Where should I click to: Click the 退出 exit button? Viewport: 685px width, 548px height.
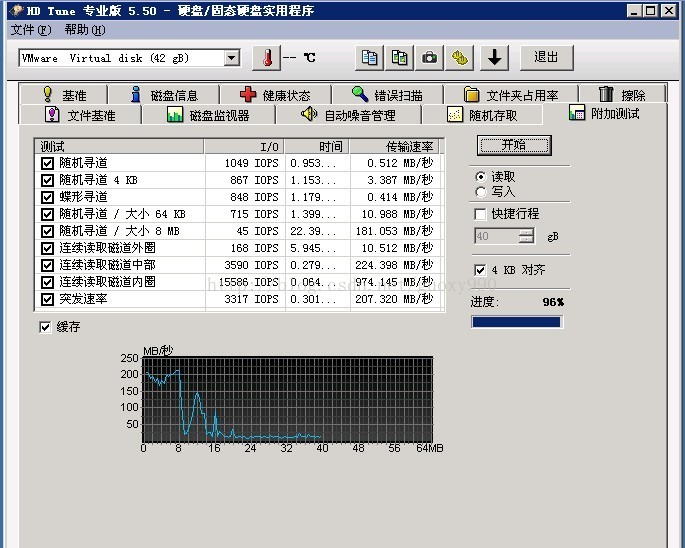[x=547, y=58]
